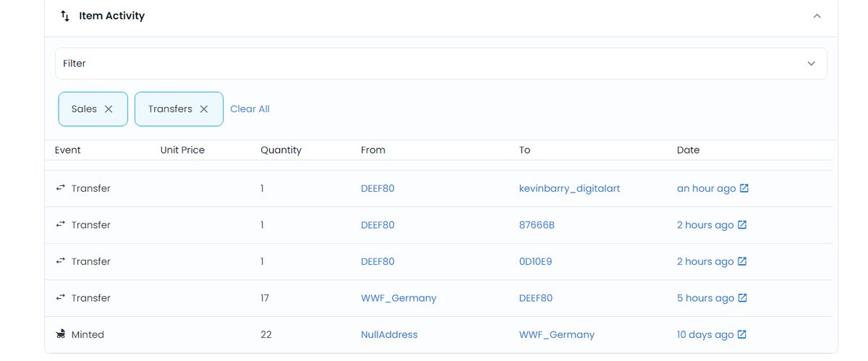
Task: Click transfer icon in 87666B row
Action: (x=60, y=225)
